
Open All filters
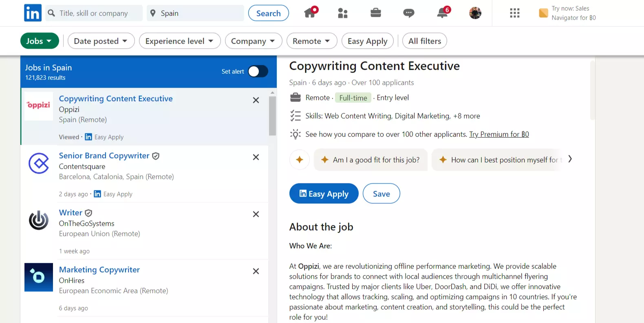pos(425,41)
